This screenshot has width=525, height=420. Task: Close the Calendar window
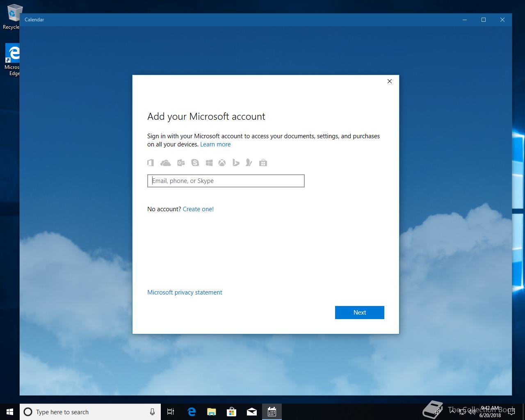(502, 20)
